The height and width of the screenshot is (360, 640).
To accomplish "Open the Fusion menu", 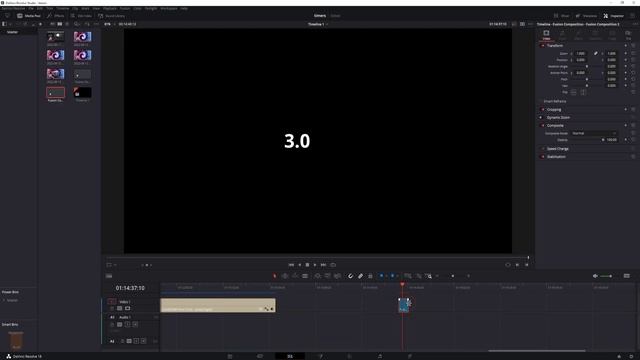I will coord(125,8).
